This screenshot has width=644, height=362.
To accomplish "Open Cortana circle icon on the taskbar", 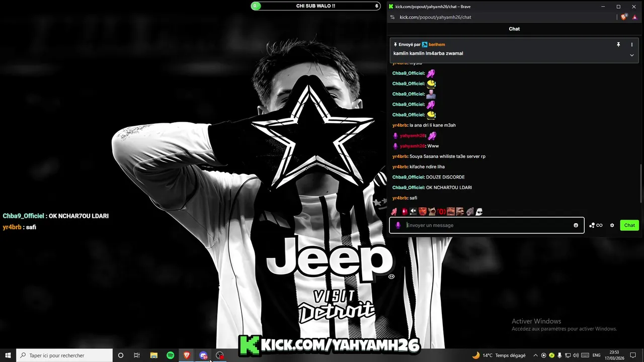I will tap(120, 355).
